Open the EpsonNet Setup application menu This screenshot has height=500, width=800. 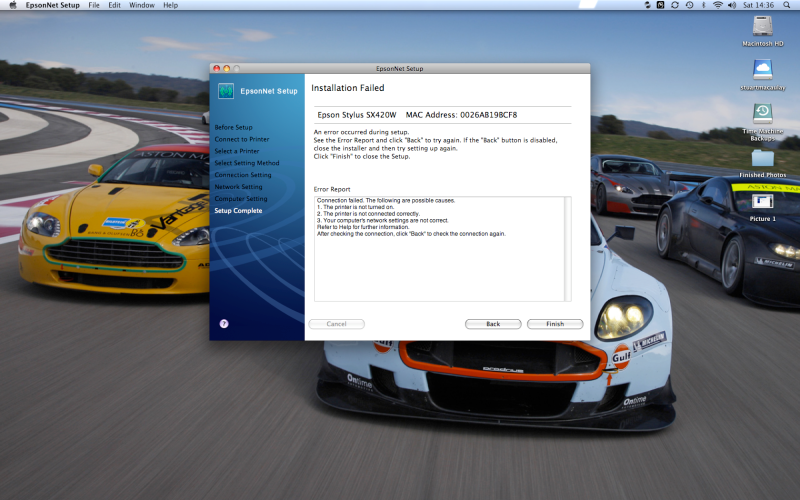53,5
